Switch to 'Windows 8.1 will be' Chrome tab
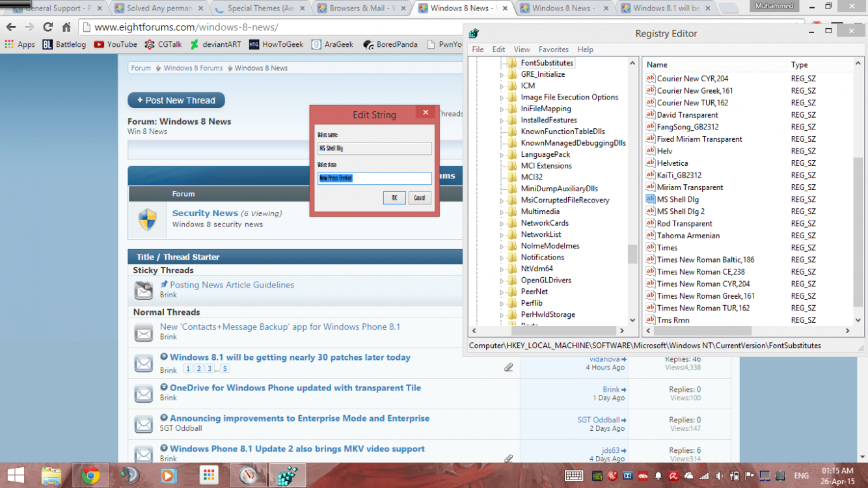This screenshot has width=868, height=488. click(666, 8)
